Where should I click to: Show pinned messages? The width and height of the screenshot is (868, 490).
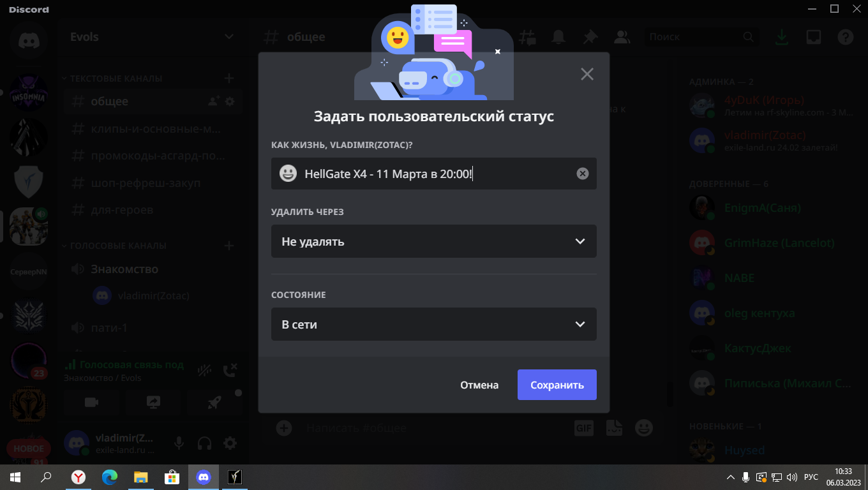pos(590,37)
